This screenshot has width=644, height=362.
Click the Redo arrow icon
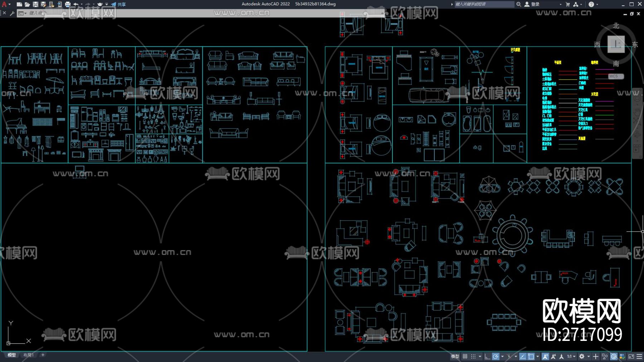click(88, 4)
